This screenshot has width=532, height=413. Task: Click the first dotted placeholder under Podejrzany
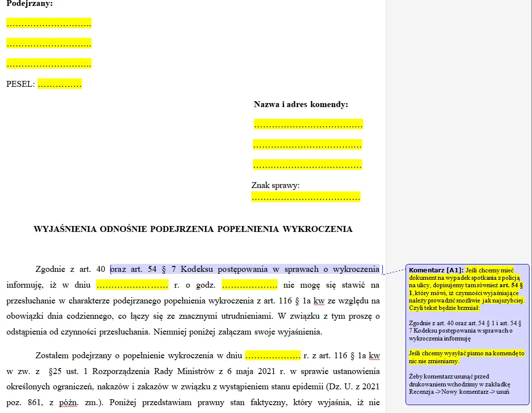click(x=48, y=23)
